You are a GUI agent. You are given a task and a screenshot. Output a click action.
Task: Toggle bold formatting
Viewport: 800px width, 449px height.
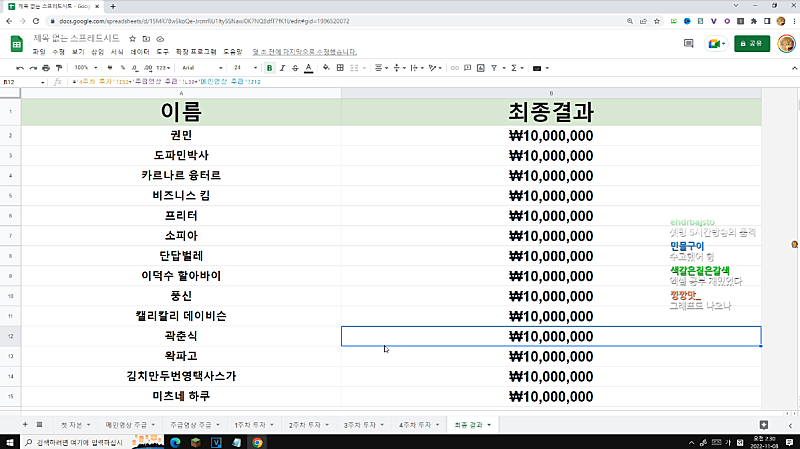pyautogui.click(x=269, y=68)
